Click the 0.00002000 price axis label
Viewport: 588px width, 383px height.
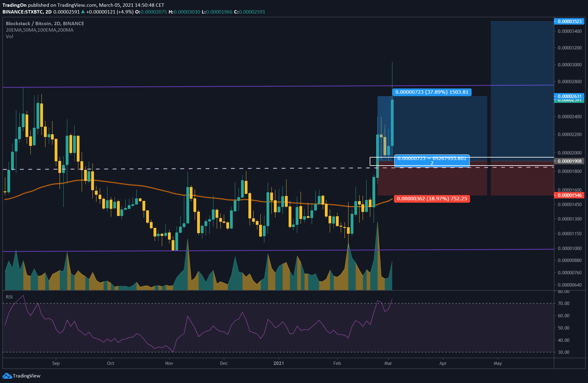coord(570,153)
